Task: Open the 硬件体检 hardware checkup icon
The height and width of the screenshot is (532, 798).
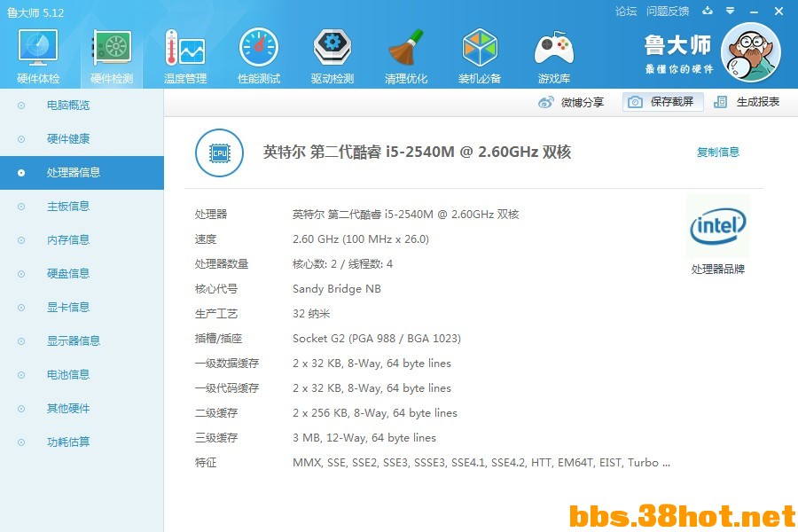Action: coord(38,56)
